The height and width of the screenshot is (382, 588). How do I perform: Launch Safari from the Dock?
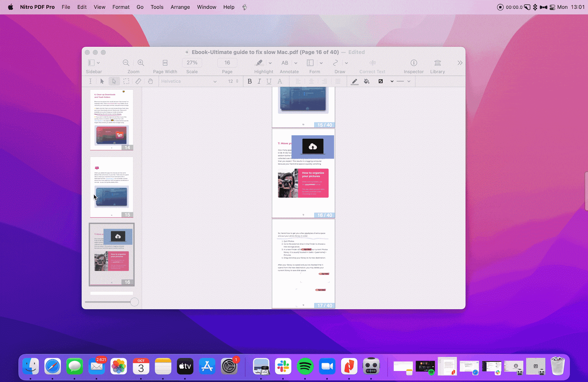pos(53,366)
